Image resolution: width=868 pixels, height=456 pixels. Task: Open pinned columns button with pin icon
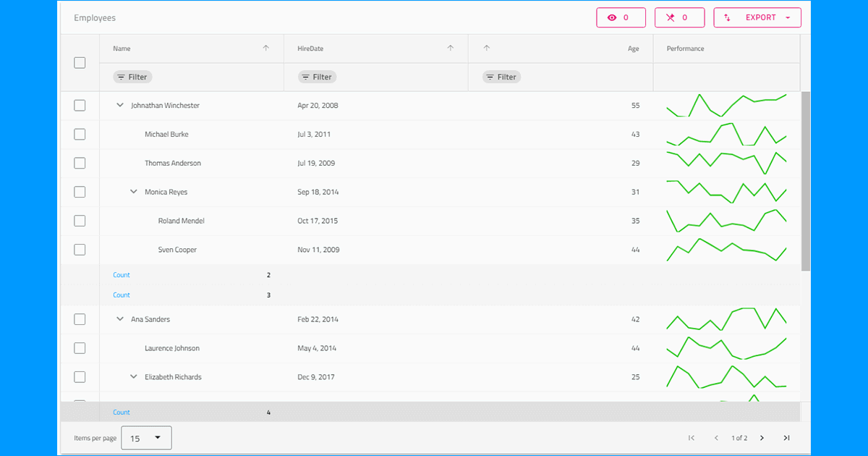tap(674, 17)
